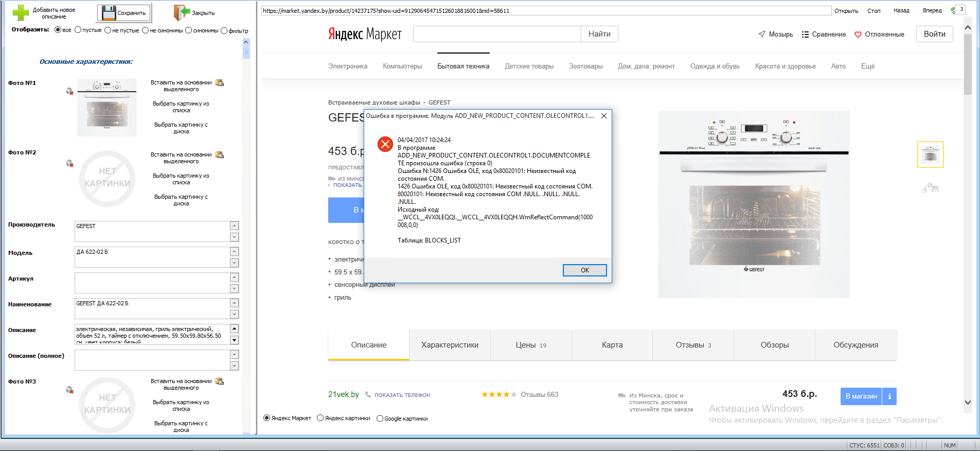Select the 'не синонимы' radio button
The height and width of the screenshot is (451, 980).
coord(146,30)
